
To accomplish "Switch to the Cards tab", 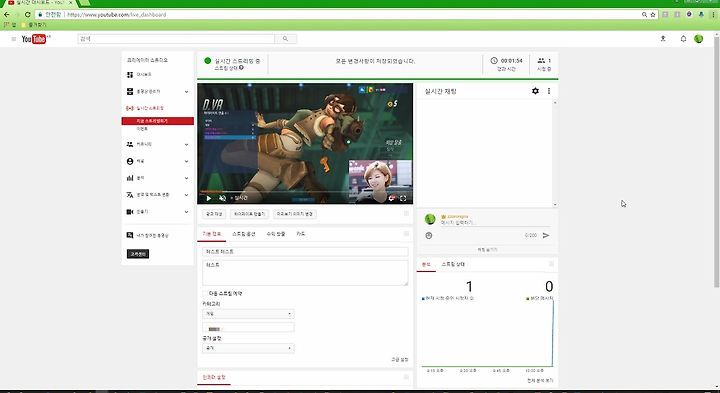I will pyautogui.click(x=300, y=234).
